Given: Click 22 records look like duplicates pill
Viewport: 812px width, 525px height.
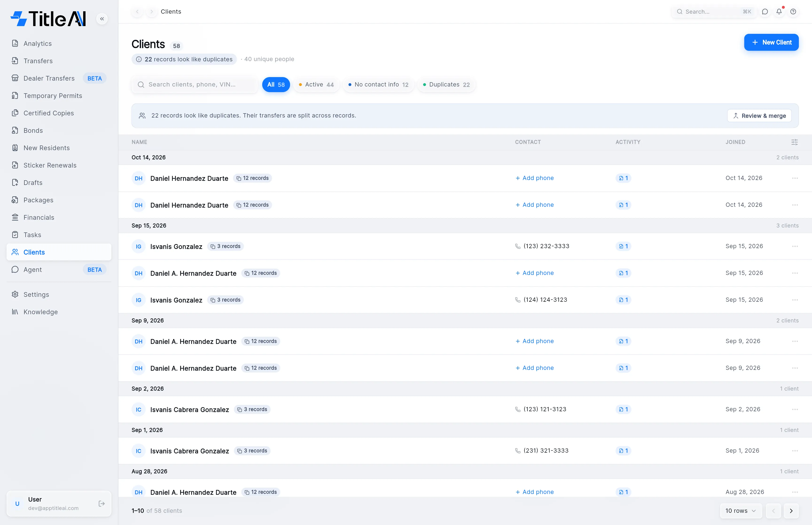Looking at the screenshot, I should tap(184, 59).
